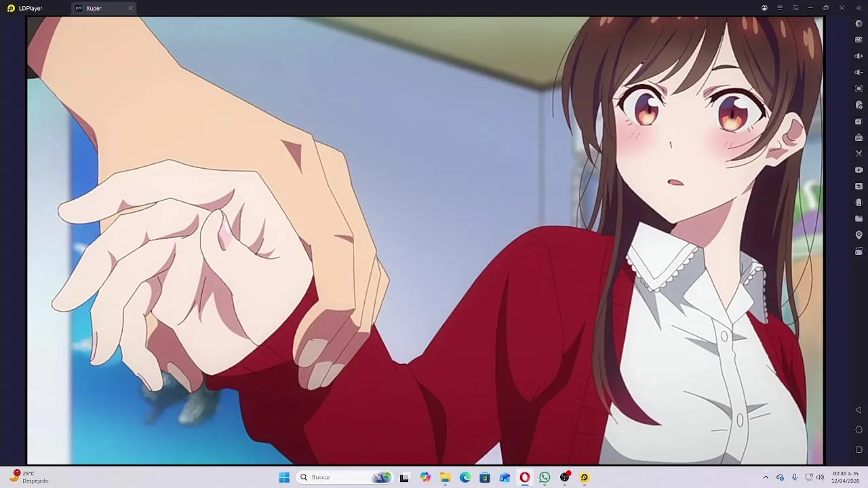Switch to the Opera browser on the taskbar
Image resolution: width=868 pixels, height=488 pixels.
coord(525,477)
